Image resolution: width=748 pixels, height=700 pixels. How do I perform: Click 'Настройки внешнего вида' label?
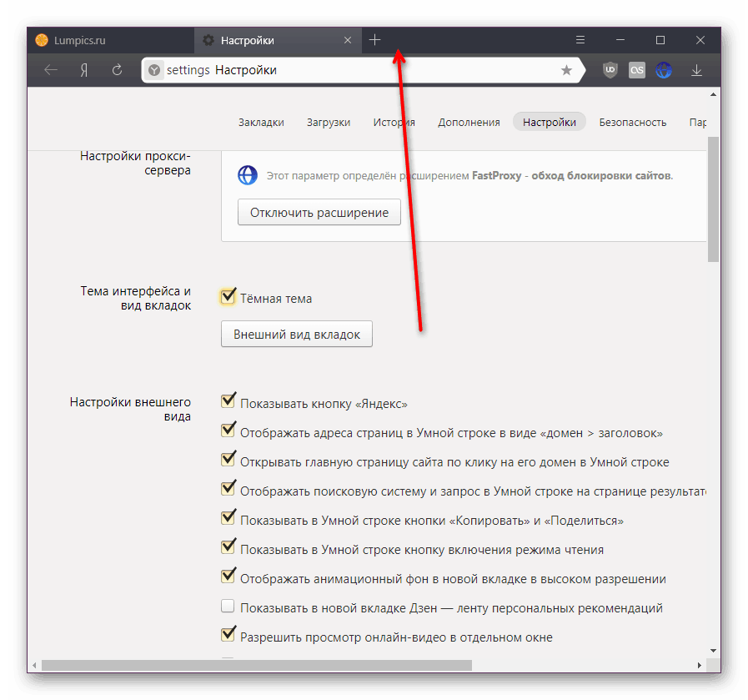point(130,409)
